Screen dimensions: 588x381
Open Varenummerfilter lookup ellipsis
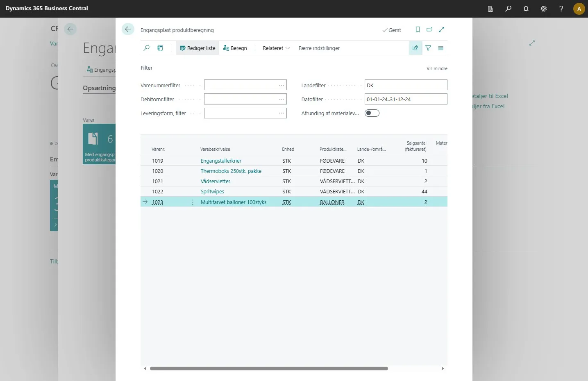282,85
